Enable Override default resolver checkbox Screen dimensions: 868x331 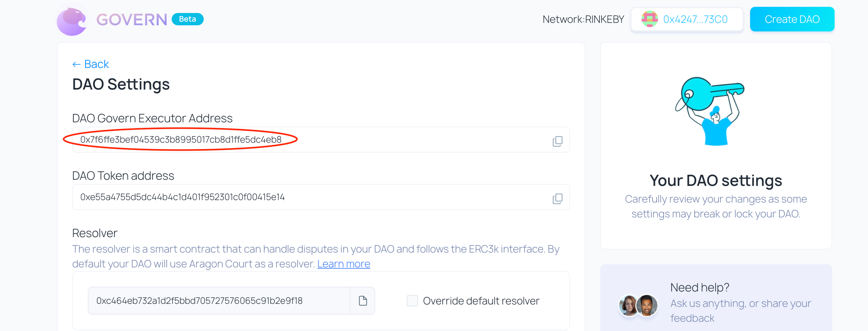[x=412, y=301]
